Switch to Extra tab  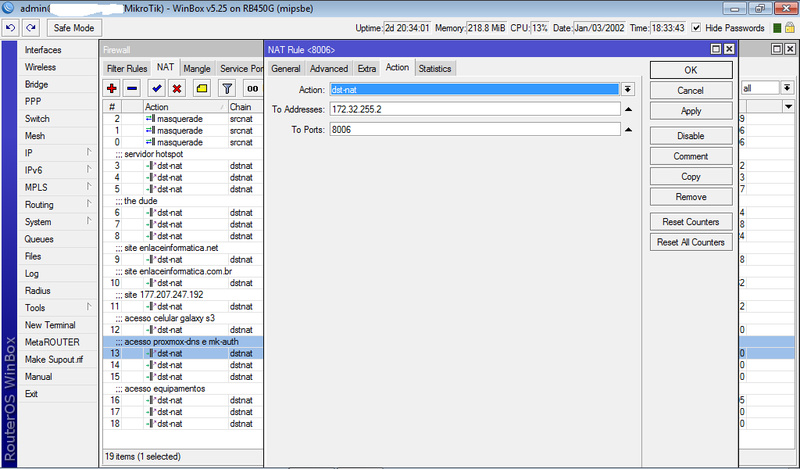tap(366, 68)
